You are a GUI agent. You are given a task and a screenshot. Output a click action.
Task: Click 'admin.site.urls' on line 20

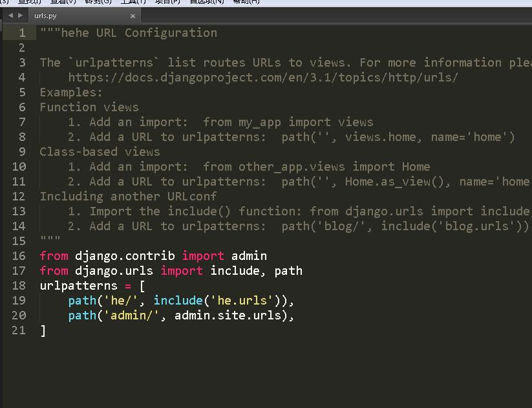(228, 316)
